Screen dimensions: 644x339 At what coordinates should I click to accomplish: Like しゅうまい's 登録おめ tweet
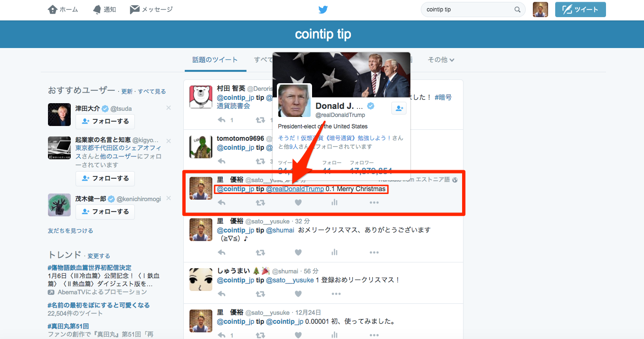(298, 294)
